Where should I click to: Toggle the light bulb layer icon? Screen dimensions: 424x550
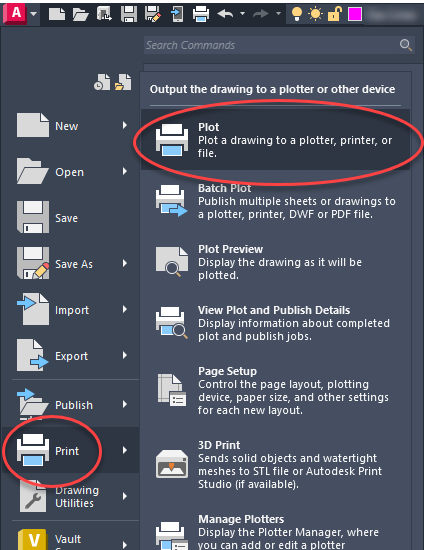pos(297,14)
